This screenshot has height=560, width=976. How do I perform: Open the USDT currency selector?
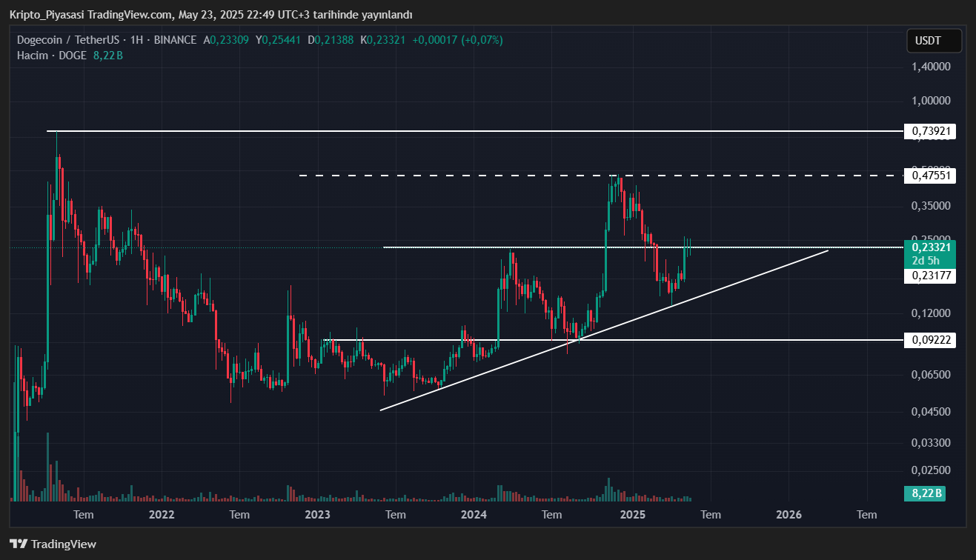934,41
